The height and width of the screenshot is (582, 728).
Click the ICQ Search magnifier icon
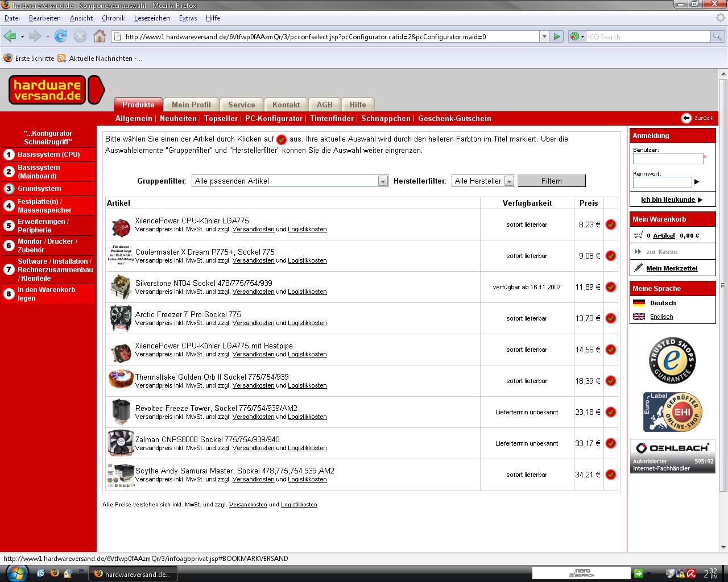pos(718,36)
